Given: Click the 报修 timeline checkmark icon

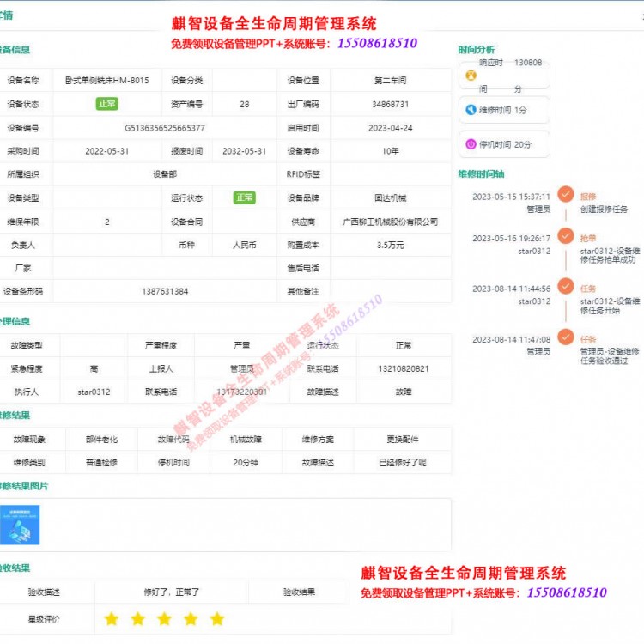Looking at the screenshot, I should pos(565,194).
